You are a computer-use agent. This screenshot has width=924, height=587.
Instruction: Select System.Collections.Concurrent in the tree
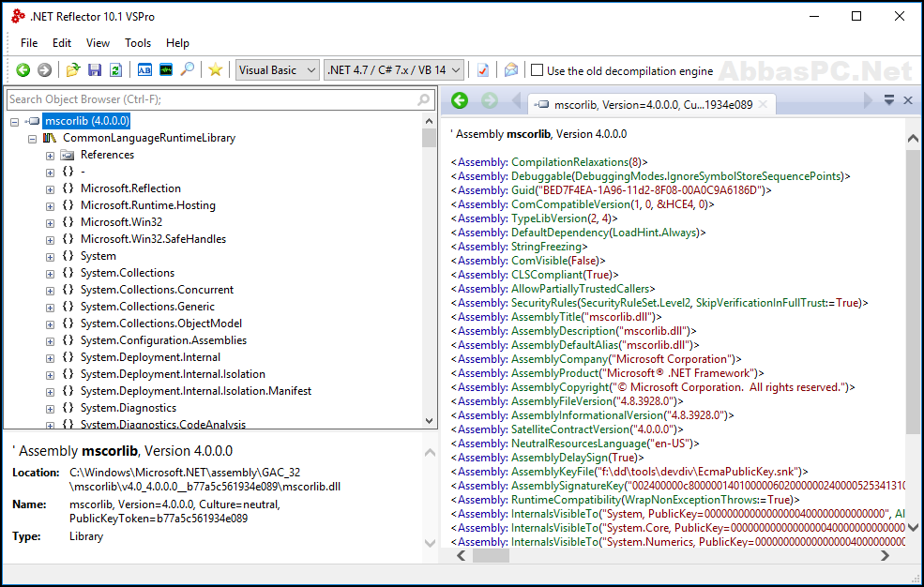pyautogui.click(x=157, y=290)
